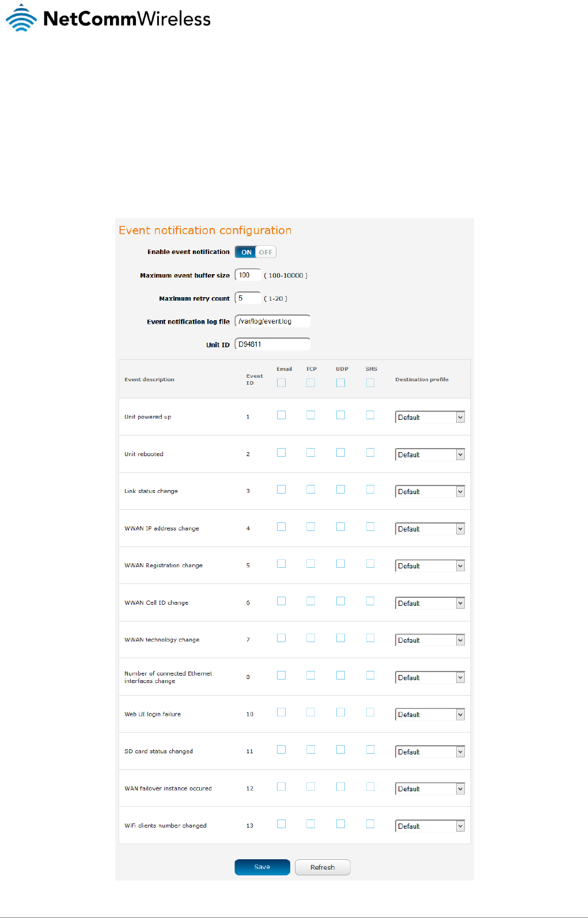Viewport: 588px width, 918px height.
Task: Check the header SMS select-all checkbox
Action: click(370, 383)
